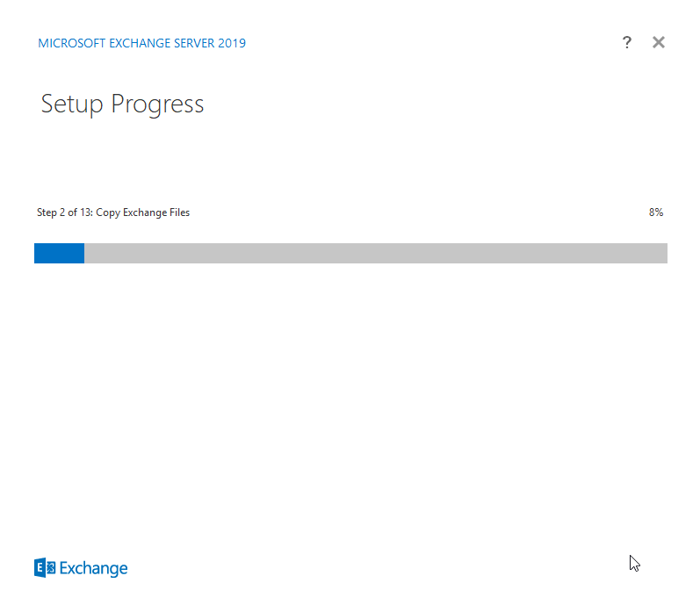Click the word Files in the step label
Image resolution: width=700 pixels, height=612 pixels.
tap(179, 212)
